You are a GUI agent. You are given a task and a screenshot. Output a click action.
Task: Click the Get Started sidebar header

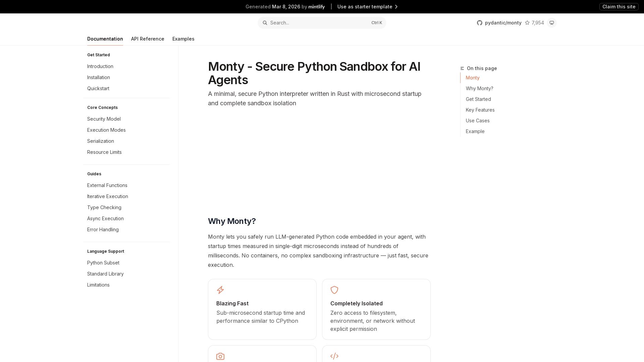point(99,55)
